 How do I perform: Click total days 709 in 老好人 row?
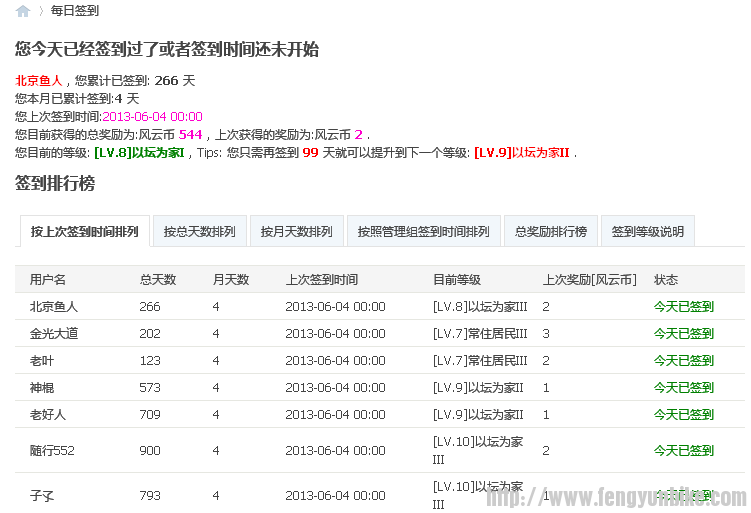[150, 414]
